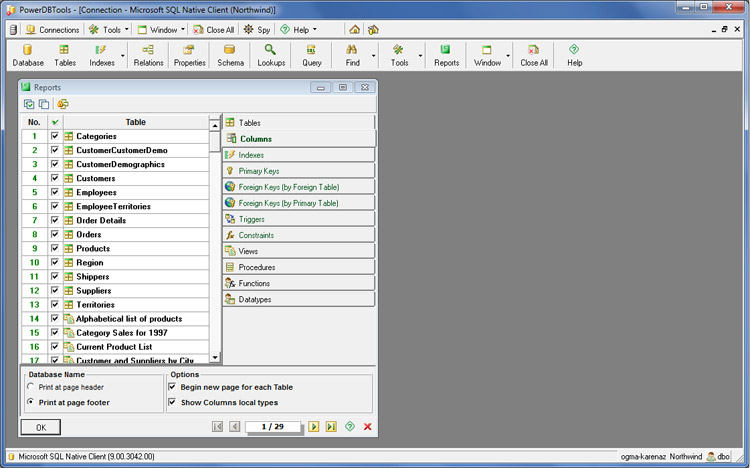Open the Database toolbar button
The height and width of the screenshot is (468, 750).
[28, 54]
